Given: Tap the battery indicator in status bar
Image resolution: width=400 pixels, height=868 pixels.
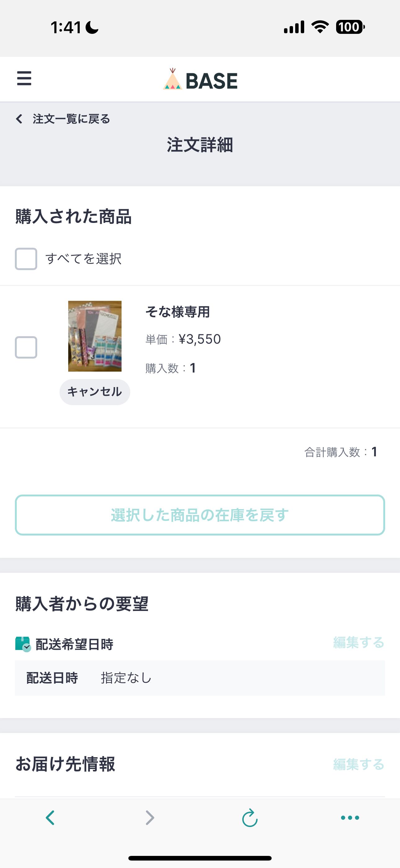Looking at the screenshot, I should 350,27.
